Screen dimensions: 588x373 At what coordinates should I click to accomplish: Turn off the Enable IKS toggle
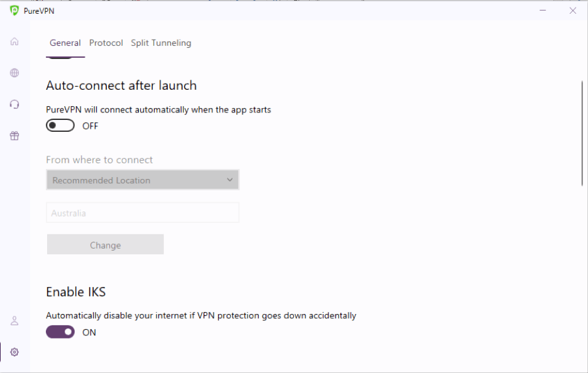tap(60, 332)
